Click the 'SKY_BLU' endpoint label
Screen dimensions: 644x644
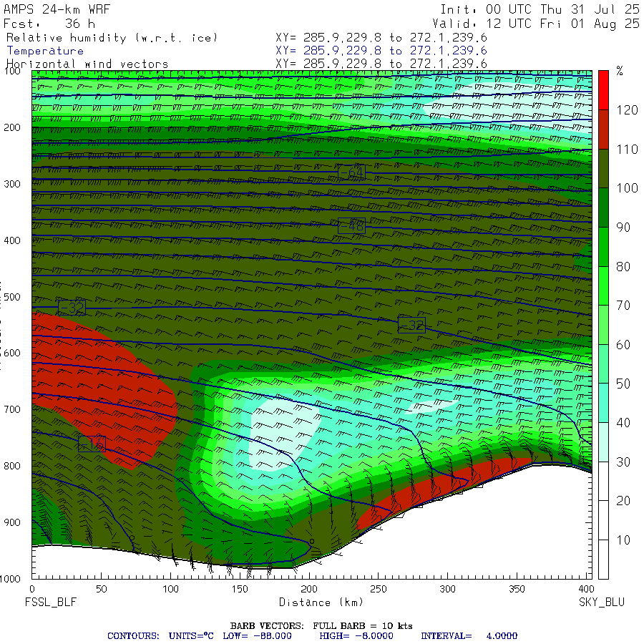(602, 602)
